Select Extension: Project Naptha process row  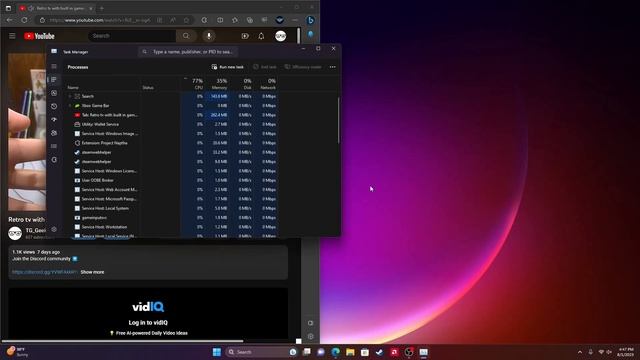[x=172, y=143]
